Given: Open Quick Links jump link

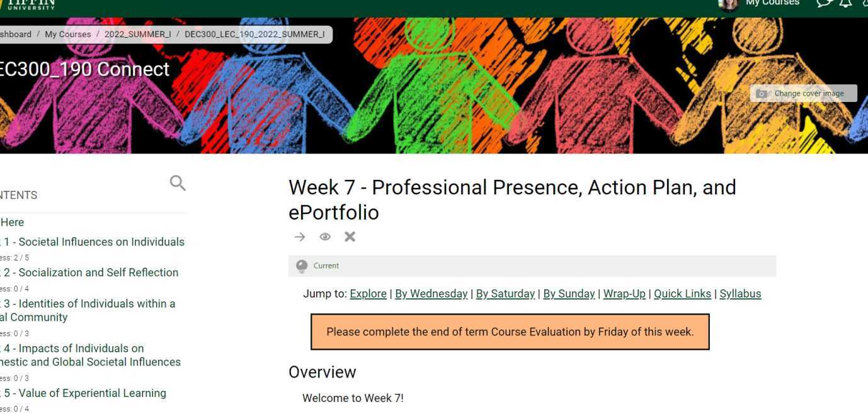Looking at the screenshot, I should (x=682, y=294).
